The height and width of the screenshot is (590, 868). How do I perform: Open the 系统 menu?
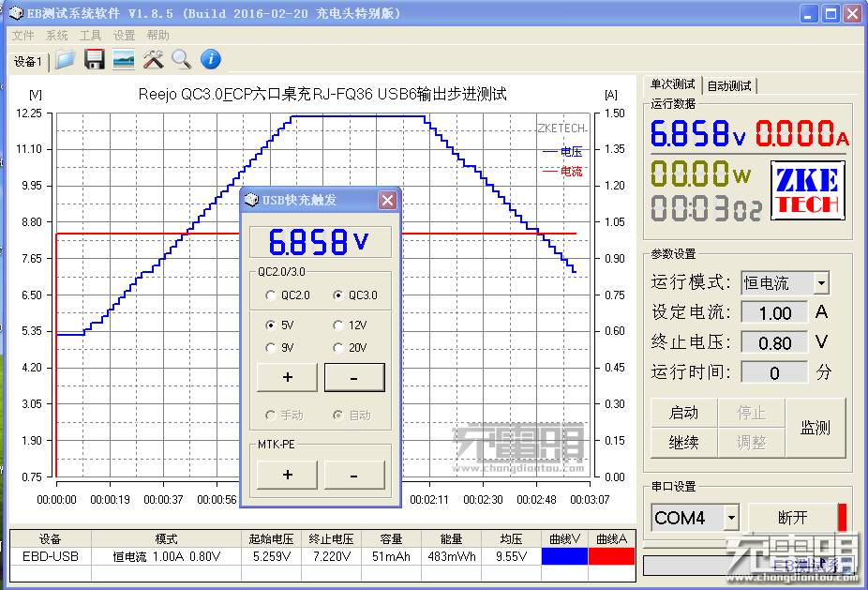pos(56,36)
